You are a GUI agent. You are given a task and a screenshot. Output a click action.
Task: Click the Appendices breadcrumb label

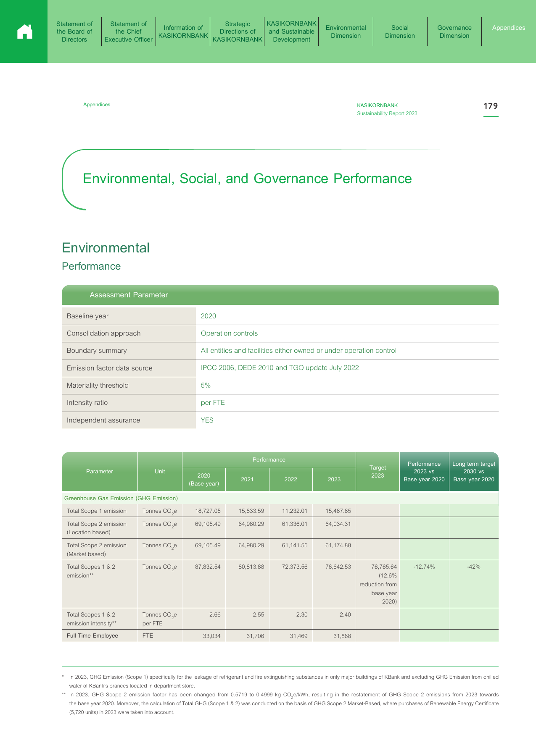pyautogui.click(x=97, y=105)
